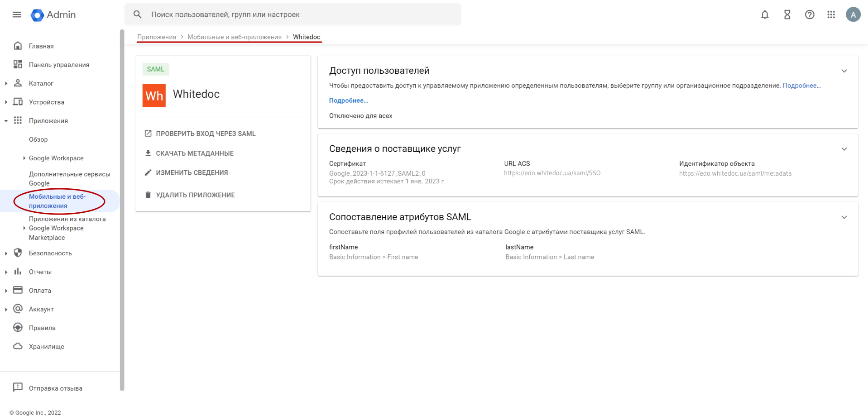Click ПРОВЕРИТЬ ВХОД ЧЕРЕЗ SAML button
The height and width of the screenshot is (416, 868).
[x=206, y=134]
